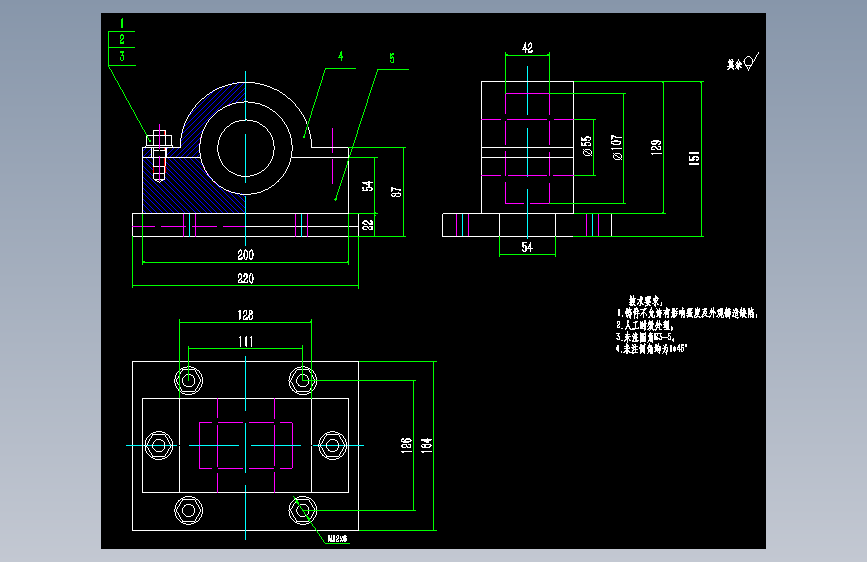Click the technical requirements text block
This screenshot has width=867, height=562.
686,325
